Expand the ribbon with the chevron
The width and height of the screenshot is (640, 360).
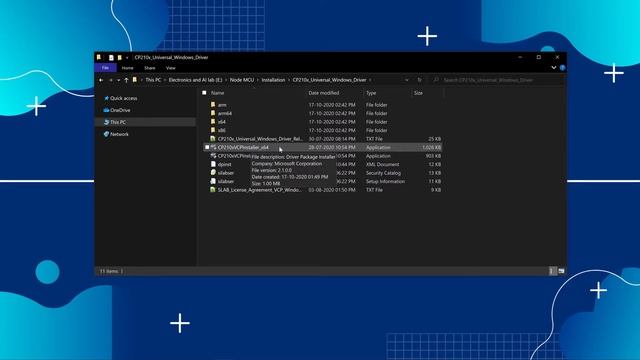pyautogui.click(x=553, y=68)
